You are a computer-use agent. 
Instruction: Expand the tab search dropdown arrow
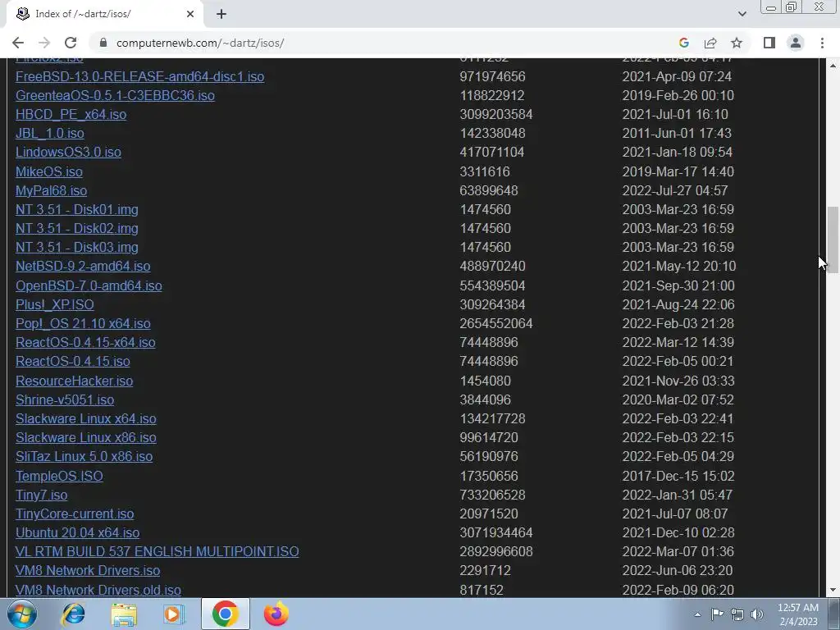tap(742, 14)
